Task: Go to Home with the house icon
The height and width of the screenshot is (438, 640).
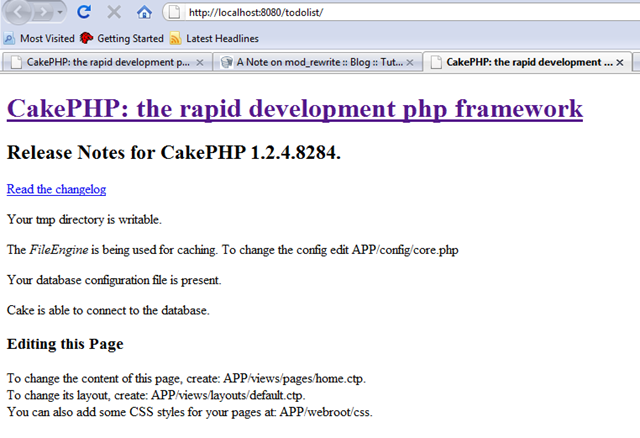Action: click(144, 12)
